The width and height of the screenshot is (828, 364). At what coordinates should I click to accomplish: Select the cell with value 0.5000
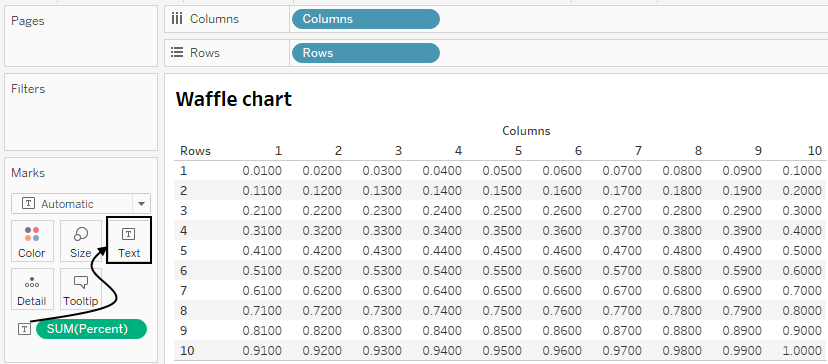click(802, 251)
